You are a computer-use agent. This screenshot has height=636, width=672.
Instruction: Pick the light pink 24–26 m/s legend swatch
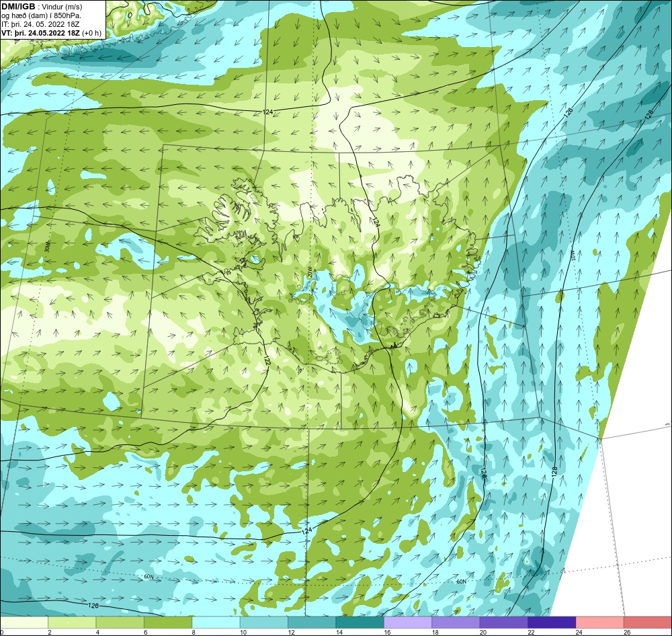point(600,623)
